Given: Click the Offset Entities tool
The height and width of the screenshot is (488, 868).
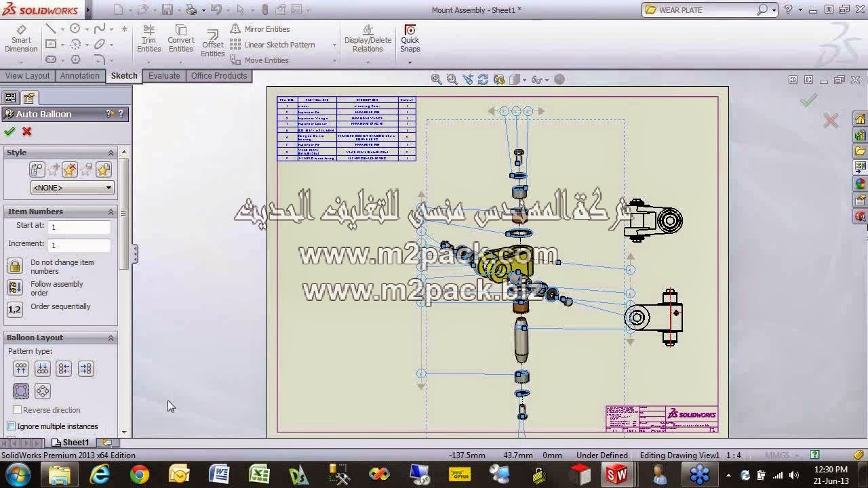Looking at the screenshot, I should point(212,44).
